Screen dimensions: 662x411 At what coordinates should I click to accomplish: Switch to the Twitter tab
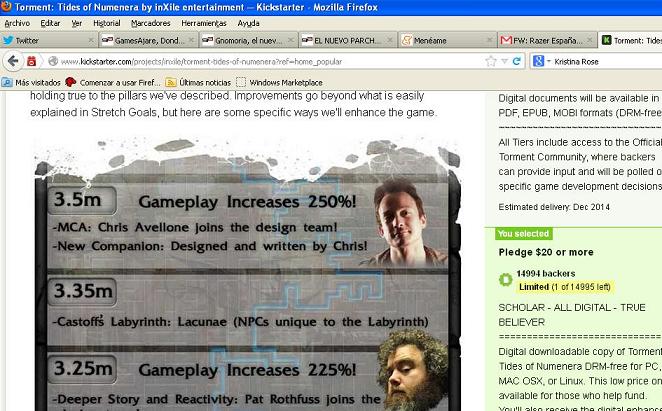tap(49, 40)
